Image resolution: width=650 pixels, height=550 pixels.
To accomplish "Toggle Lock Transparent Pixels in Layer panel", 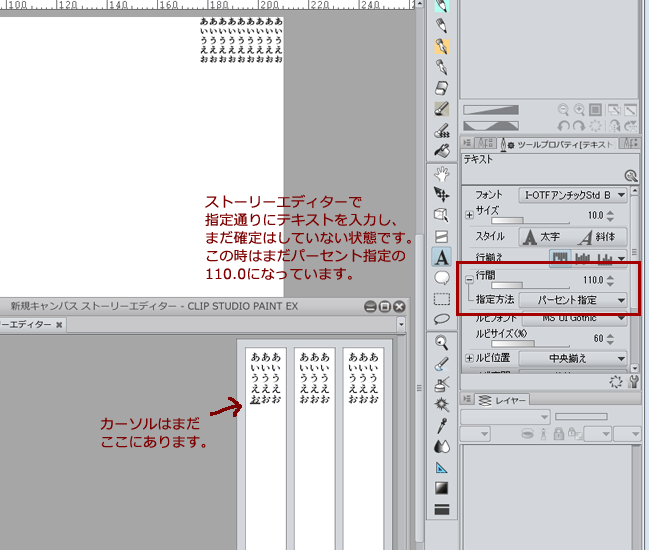I will coord(575,434).
